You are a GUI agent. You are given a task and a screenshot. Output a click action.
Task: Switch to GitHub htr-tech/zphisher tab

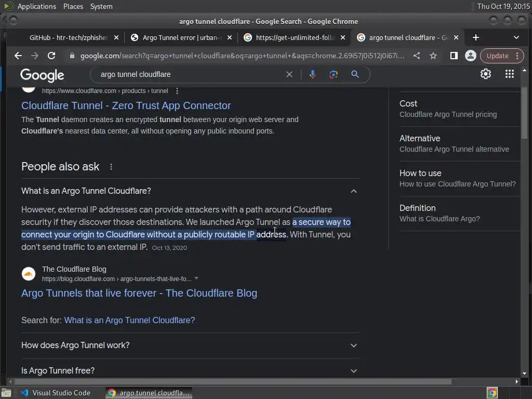tap(68, 37)
